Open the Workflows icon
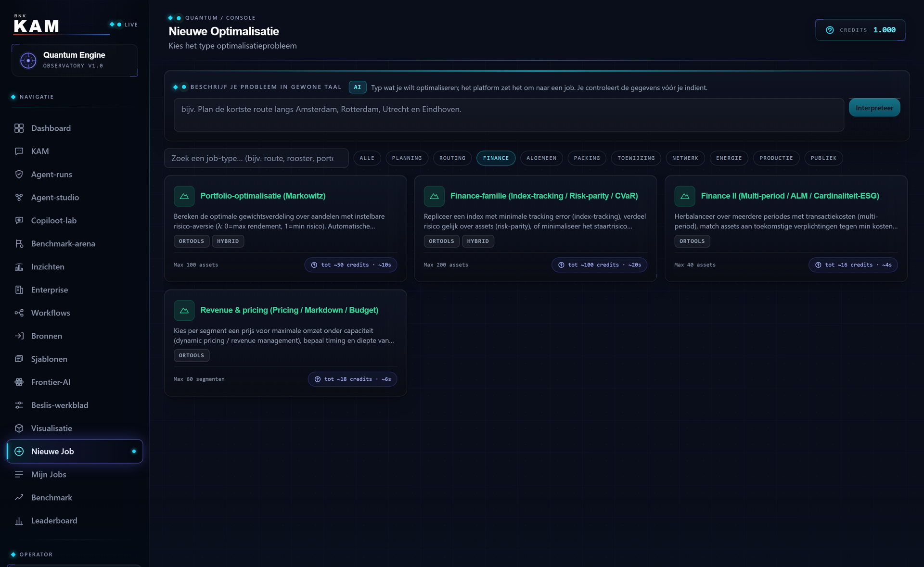The image size is (924, 567). click(x=19, y=313)
